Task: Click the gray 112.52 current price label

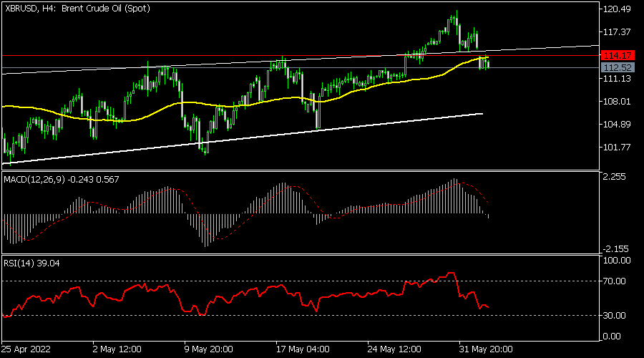Action: tap(618, 67)
